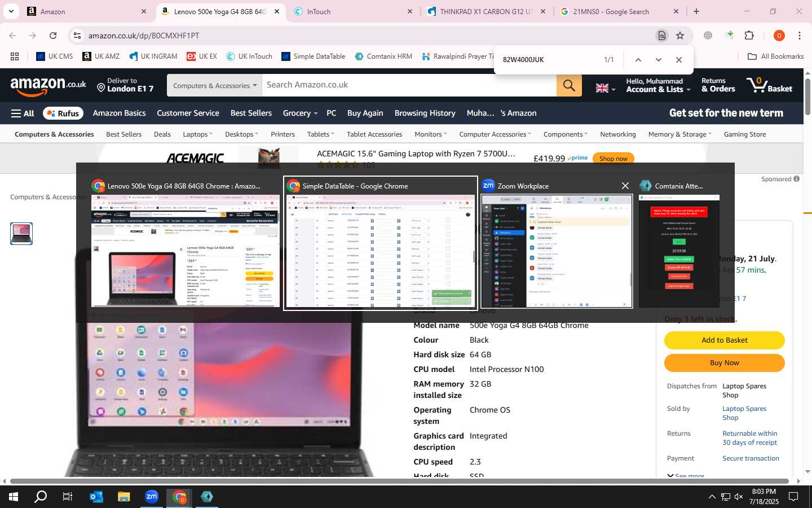Click Chrome icon on taskbar

(x=179, y=497)
